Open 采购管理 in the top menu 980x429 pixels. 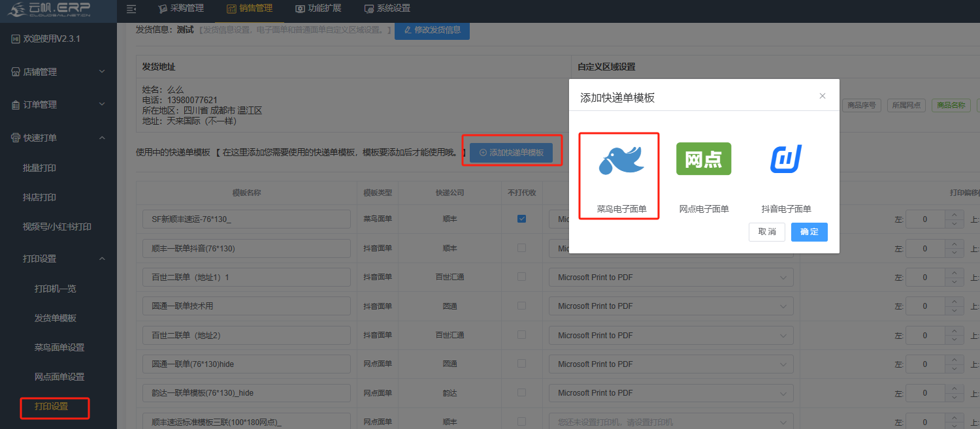tap(181, 8)
